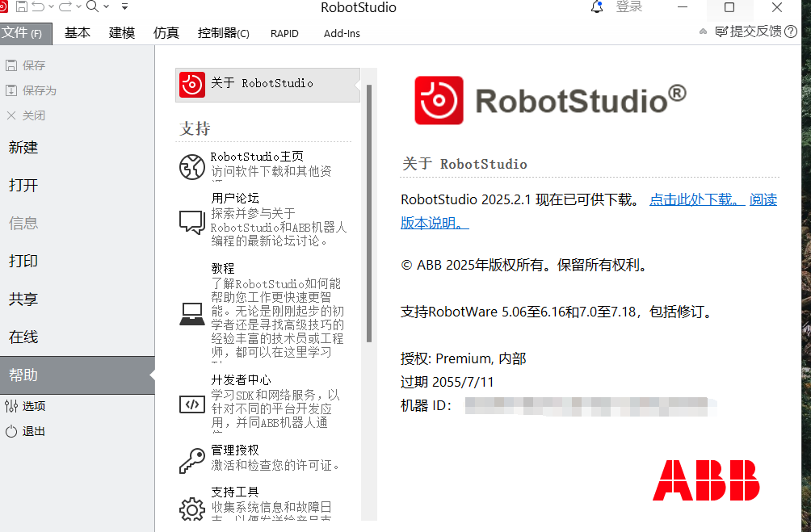Expand the redo history dropdown arrow

click(78, 7)
